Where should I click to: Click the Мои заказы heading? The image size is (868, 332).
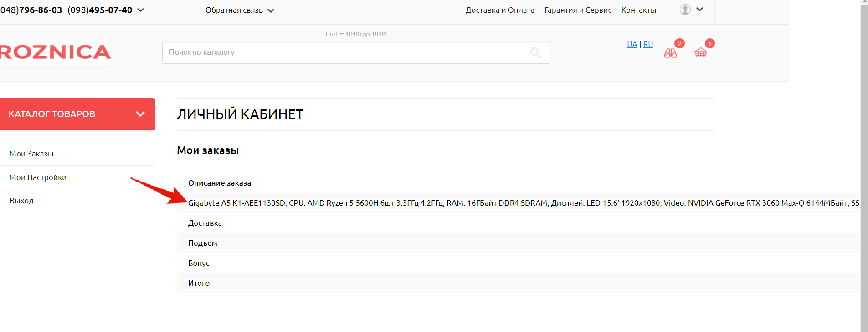tap(208, 150)
